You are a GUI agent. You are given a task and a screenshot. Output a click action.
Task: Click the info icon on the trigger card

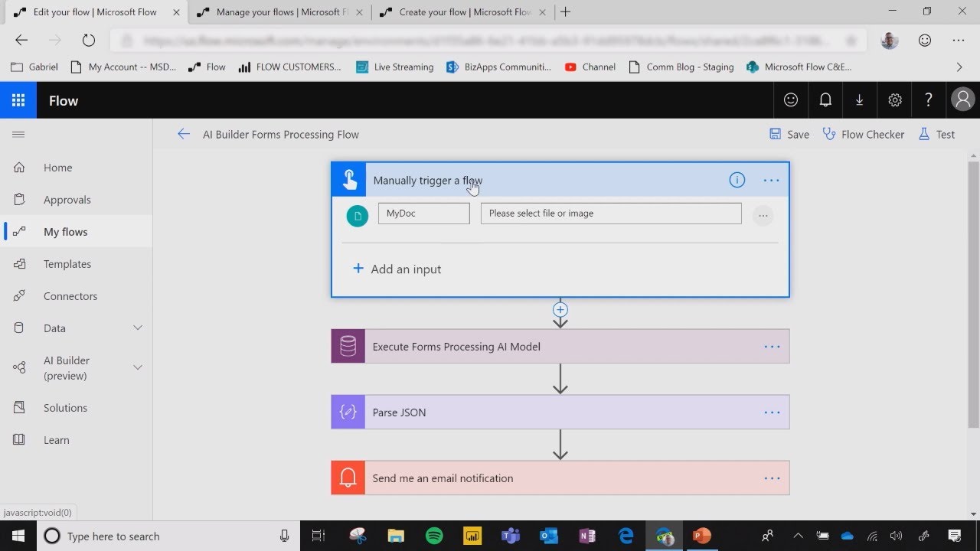[737, 180]
